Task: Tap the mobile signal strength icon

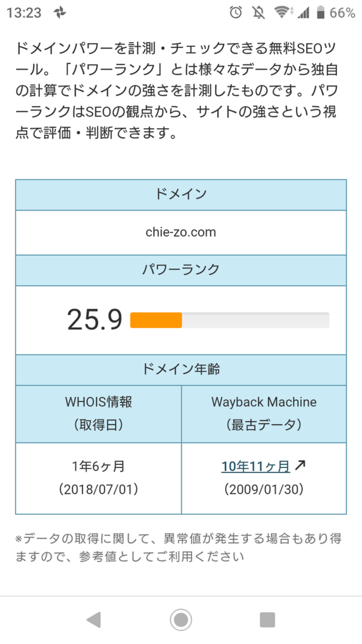Action: (x=304, y=13)
